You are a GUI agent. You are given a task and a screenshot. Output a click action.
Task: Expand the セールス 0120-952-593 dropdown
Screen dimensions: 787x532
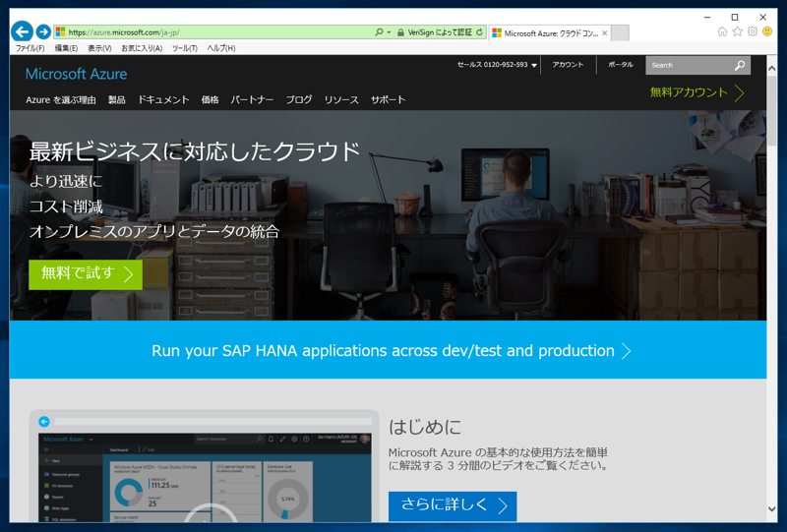click(497, 65)
